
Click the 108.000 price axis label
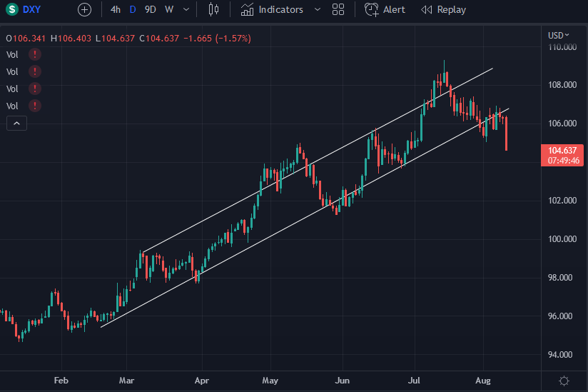point(562,85)
